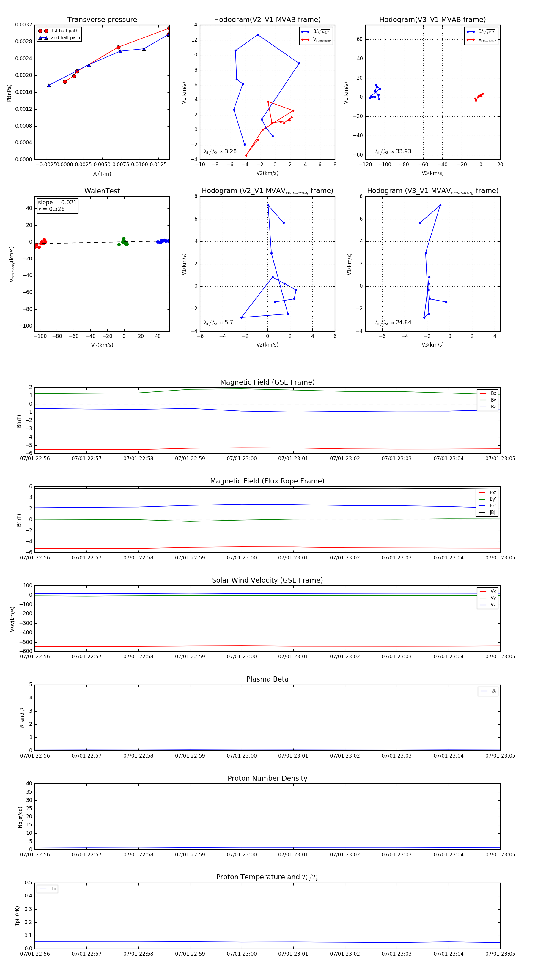Select the Tp legend entry
This screenshot has width=535, height=980.
pos(48,889)
